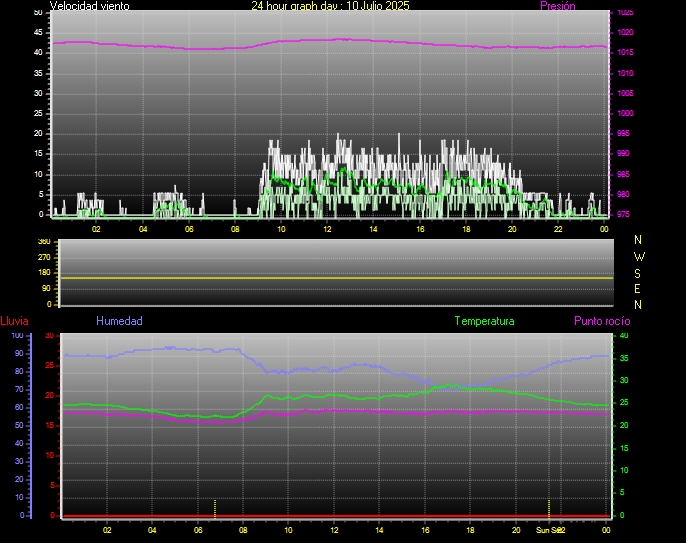Select the 975 pressure axis value
The height and width of the screenshot is (543, 686).
pos(623,214)
